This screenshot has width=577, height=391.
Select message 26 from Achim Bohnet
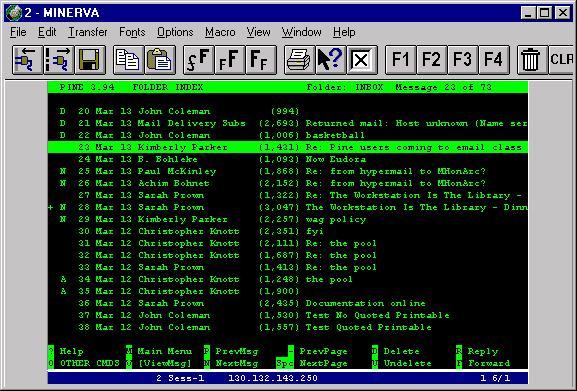point(288,183)
